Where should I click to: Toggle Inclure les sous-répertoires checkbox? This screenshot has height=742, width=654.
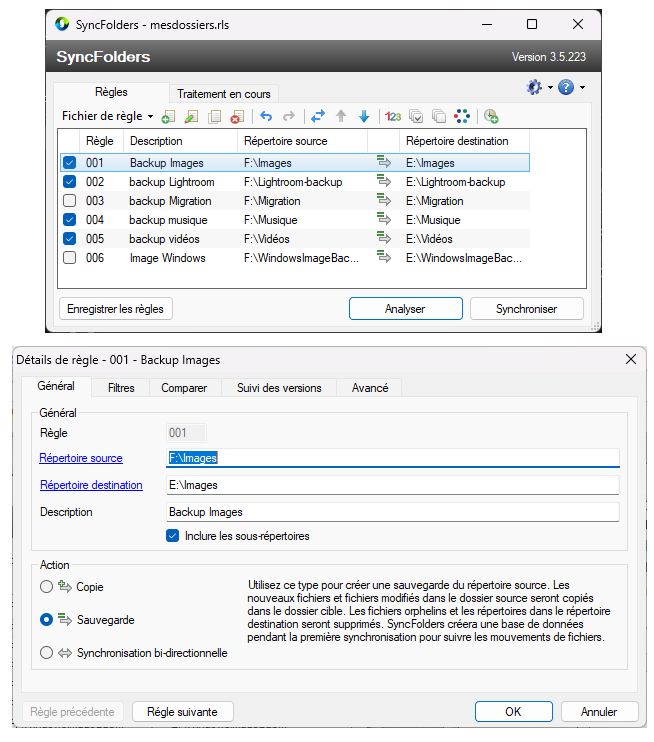click(173, 536)
